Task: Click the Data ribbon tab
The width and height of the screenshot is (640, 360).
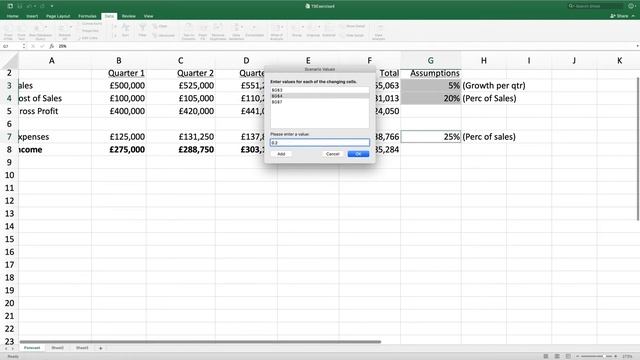Action: coord(109,16)
